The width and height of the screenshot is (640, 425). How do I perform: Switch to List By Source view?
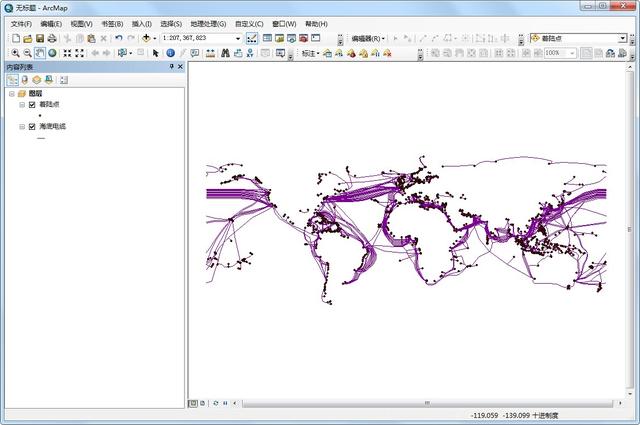[25, 79]
